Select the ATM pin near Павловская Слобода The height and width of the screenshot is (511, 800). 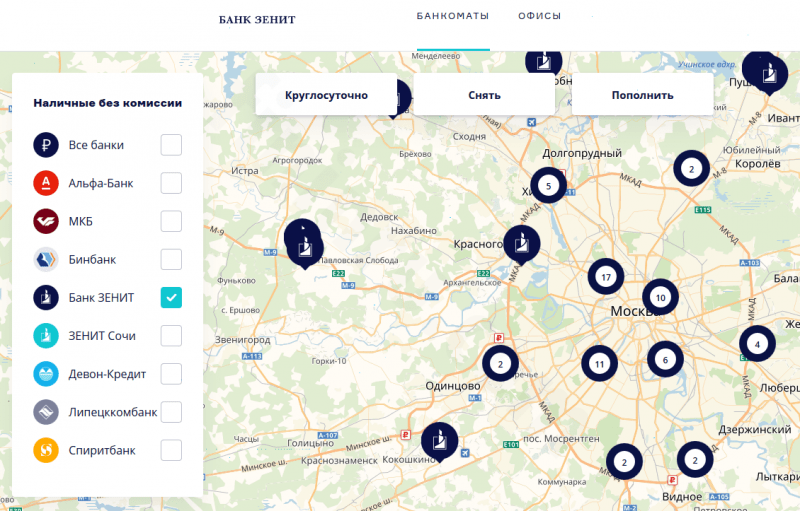coord(305,248)
